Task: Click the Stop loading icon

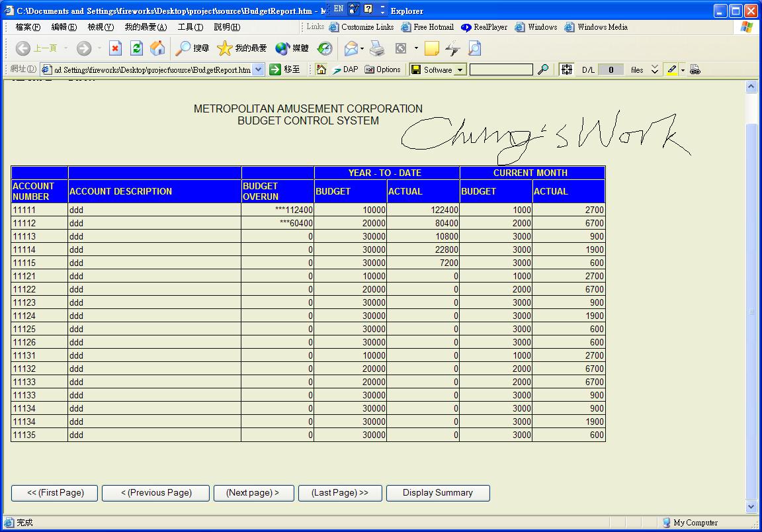Action: pos(115,48)
